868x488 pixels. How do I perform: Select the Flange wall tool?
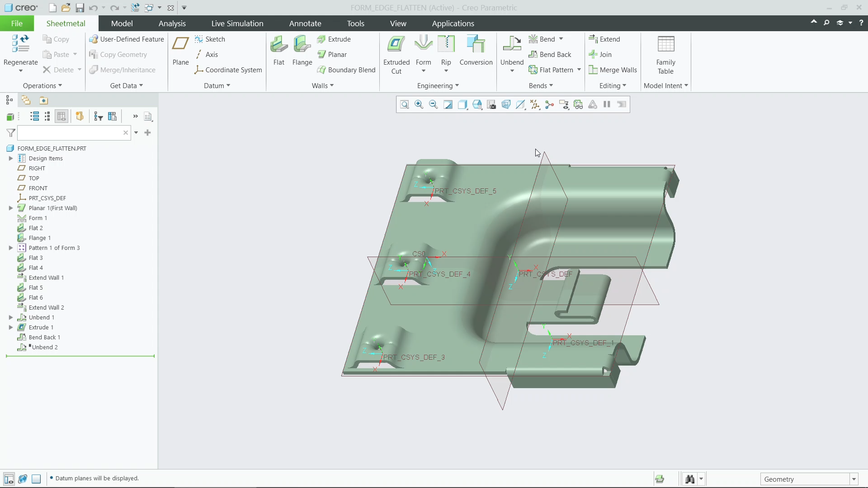302,51
